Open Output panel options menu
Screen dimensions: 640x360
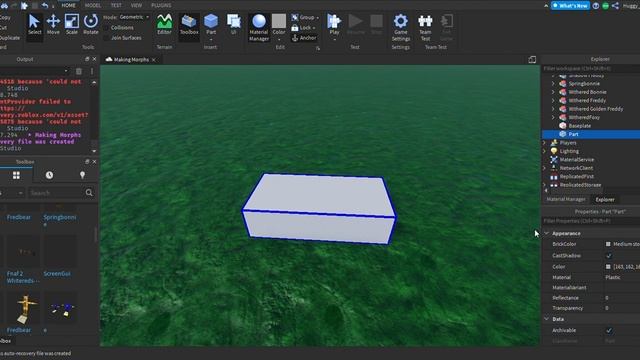(92, 71)
